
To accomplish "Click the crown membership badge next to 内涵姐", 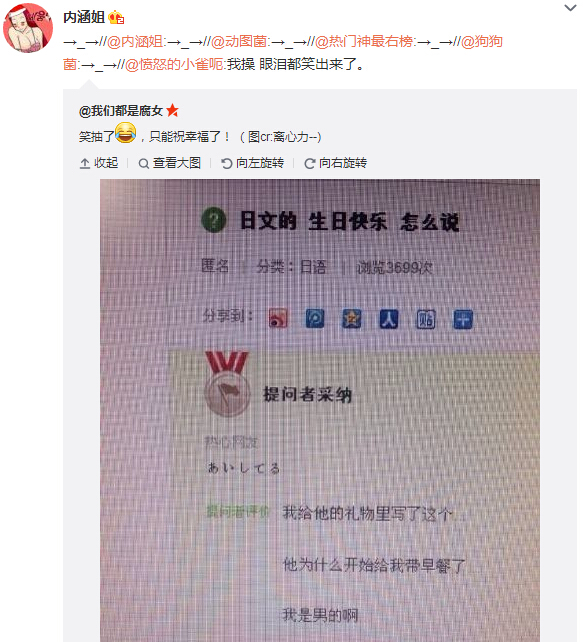I will [116, 18].
